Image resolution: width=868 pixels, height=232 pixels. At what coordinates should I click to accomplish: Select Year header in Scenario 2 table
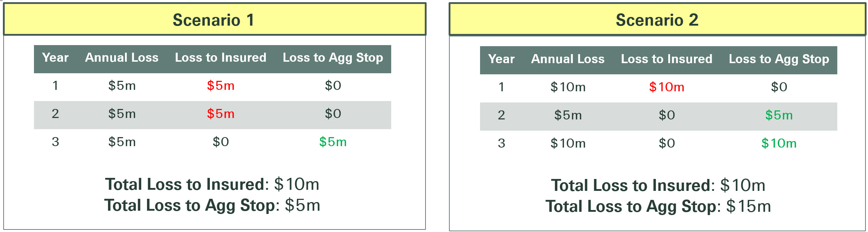pos(501,59)
